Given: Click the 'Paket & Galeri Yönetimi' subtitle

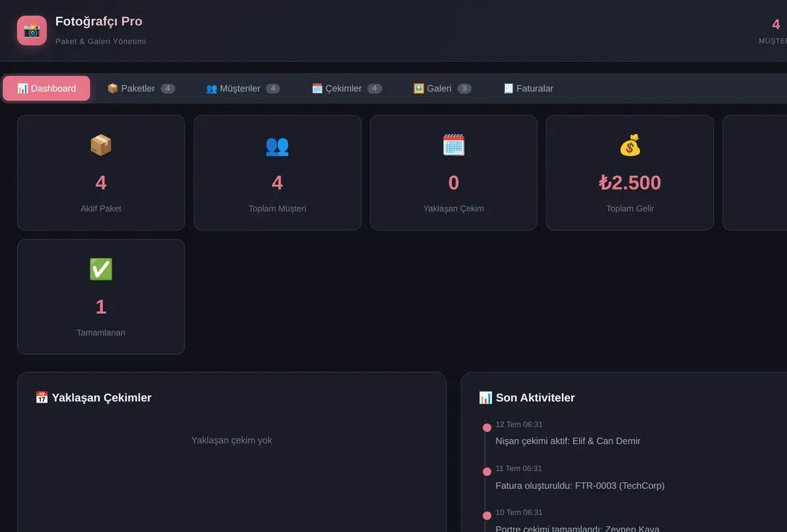Looking at the screenshot, I should tap(101, 41).
